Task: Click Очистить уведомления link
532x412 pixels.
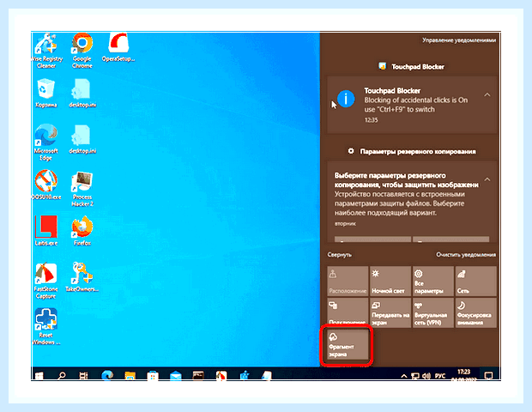Action: coord(466,255)
